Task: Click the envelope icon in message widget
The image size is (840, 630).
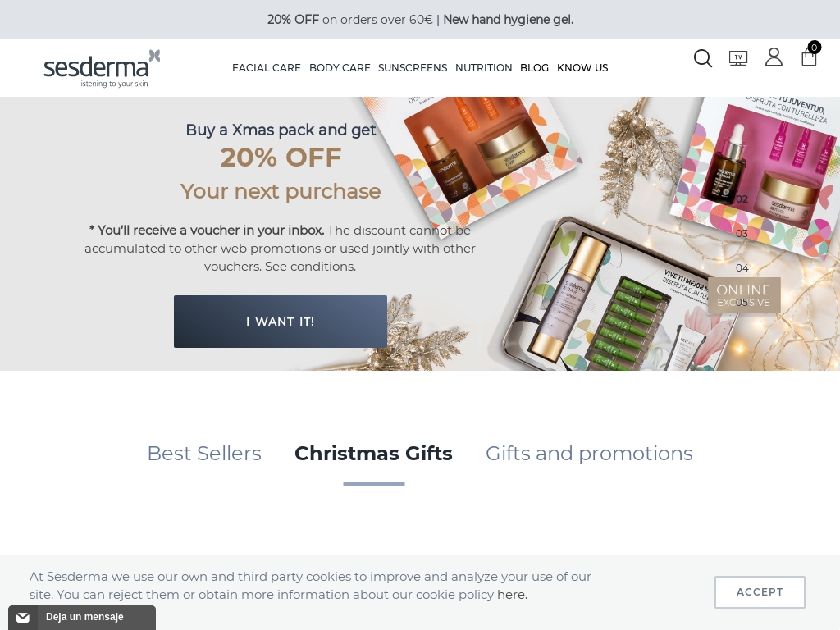Action: coord(22,618)
